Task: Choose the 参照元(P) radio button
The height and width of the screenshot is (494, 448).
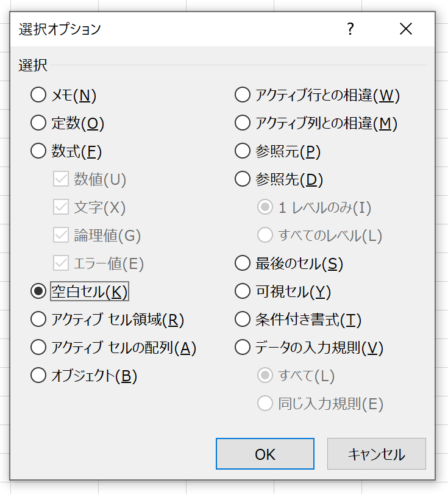Action: pos(243,151)
